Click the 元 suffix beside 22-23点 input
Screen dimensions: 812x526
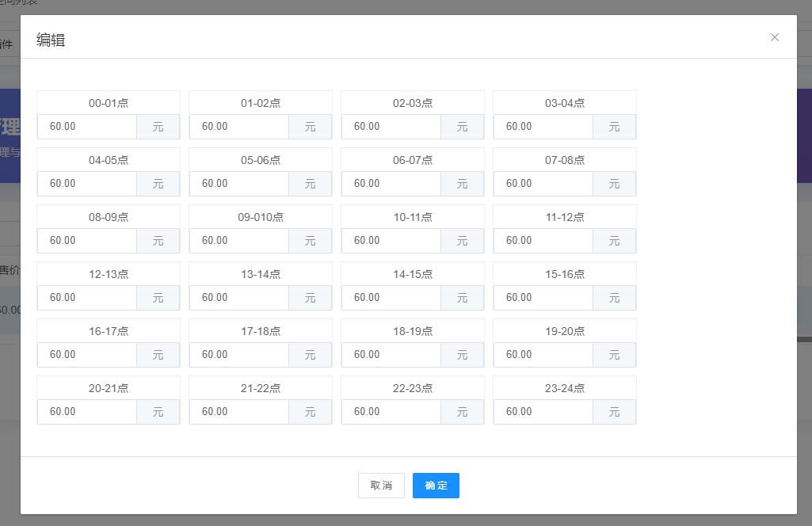(462, 412)
